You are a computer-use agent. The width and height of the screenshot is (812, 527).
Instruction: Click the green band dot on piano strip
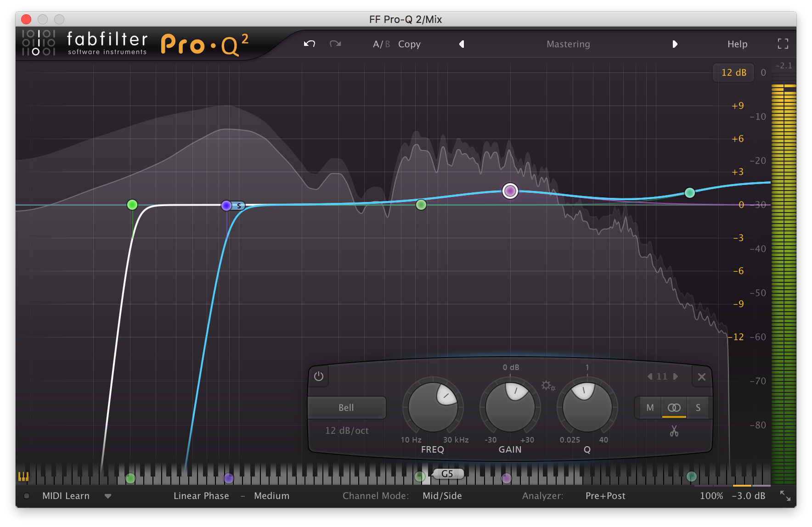(x=130, y=478)
